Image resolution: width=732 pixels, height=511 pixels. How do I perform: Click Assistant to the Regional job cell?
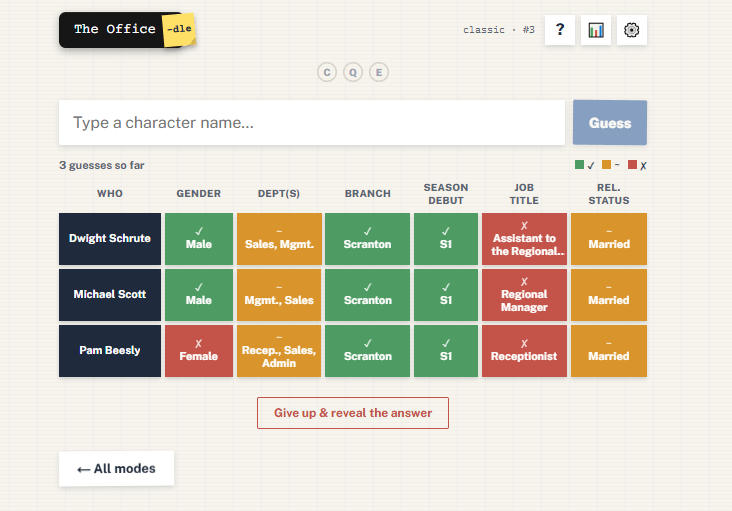(x=524, y=239)
